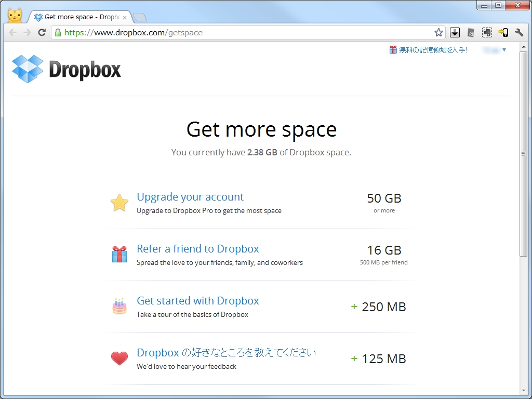
Task: Click the red heart icon beside the feedback item
Action: (119, 358)
